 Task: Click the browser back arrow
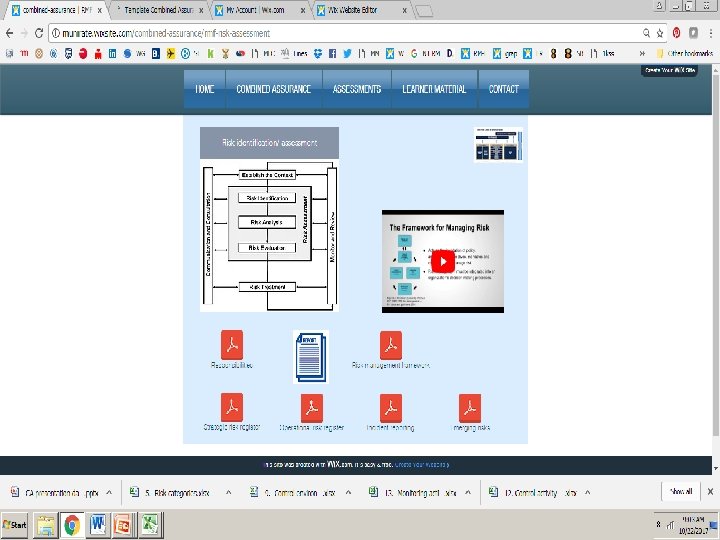10,33
